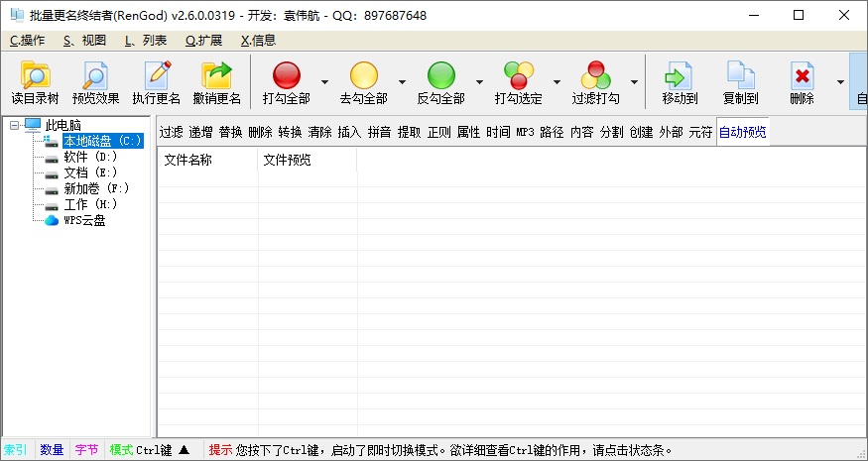Switch to the 拼音 tab

[x=379, y=132]
